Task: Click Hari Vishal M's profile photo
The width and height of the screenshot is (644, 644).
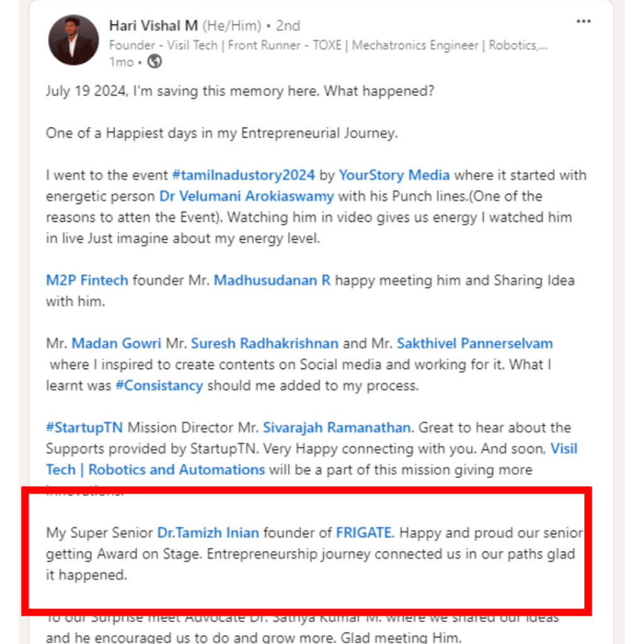Action: click(74, 40)
